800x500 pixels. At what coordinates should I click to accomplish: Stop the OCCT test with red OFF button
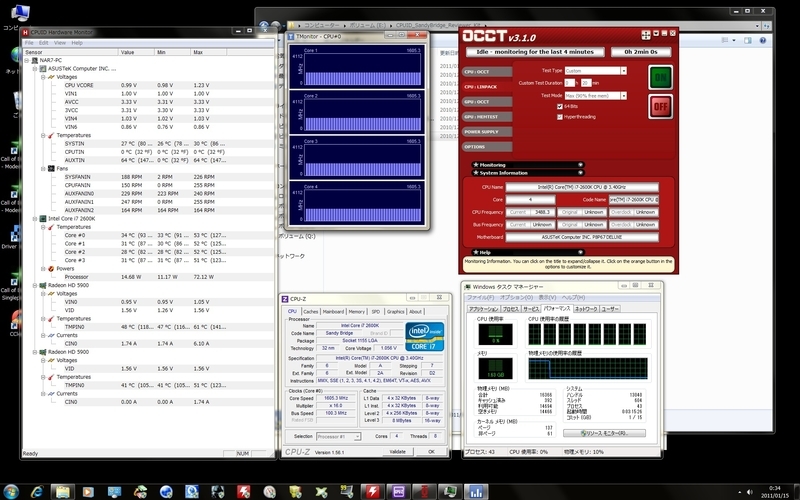pyautogui.click(x=660, y=107)
